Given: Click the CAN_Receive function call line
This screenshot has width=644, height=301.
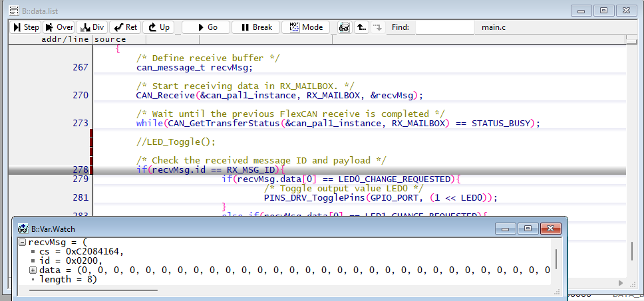Looking at the screenshot, I should coord(279,95).
